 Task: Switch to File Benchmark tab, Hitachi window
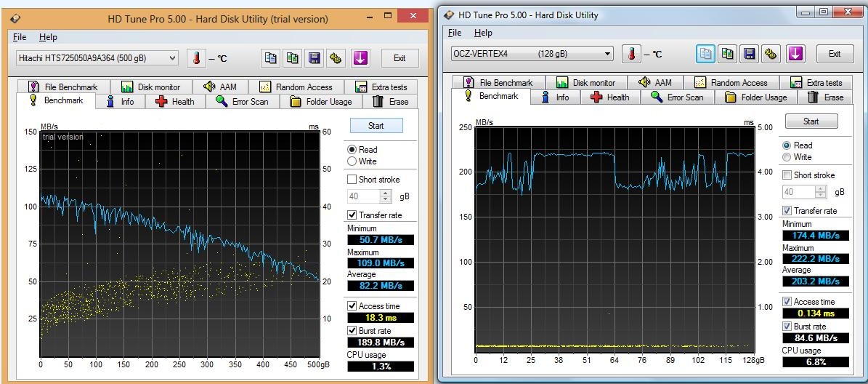pos(63,87)
